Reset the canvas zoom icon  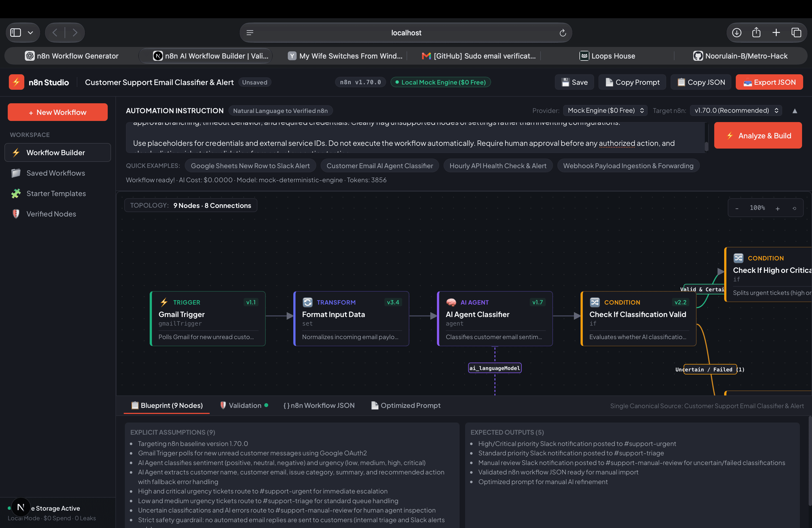794,208
